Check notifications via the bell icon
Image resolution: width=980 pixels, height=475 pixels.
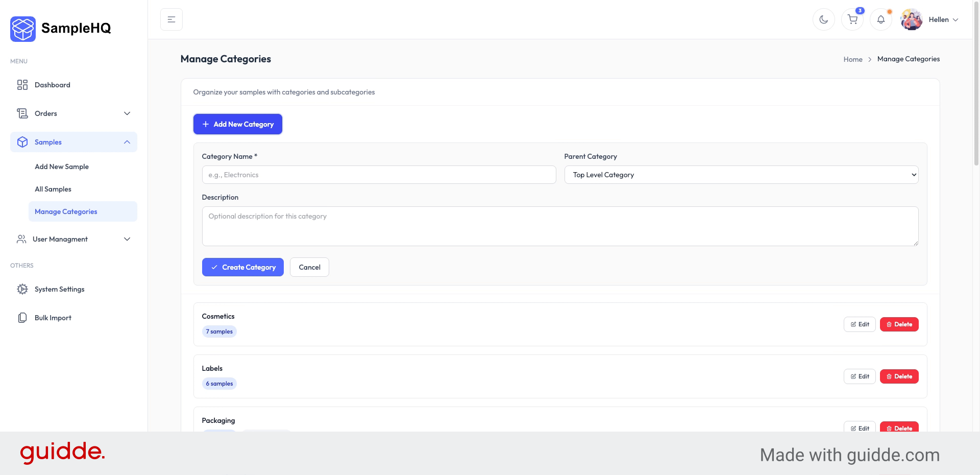tap(880, 19)
